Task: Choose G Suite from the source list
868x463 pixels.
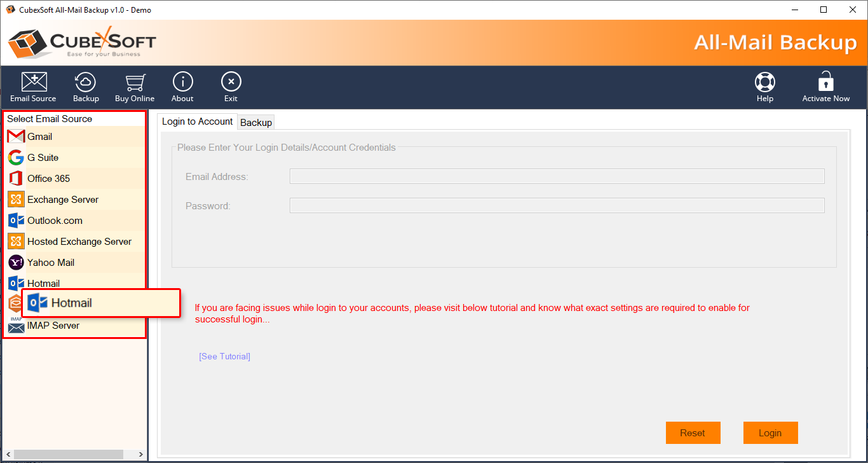Action: (x=75, y=158)
